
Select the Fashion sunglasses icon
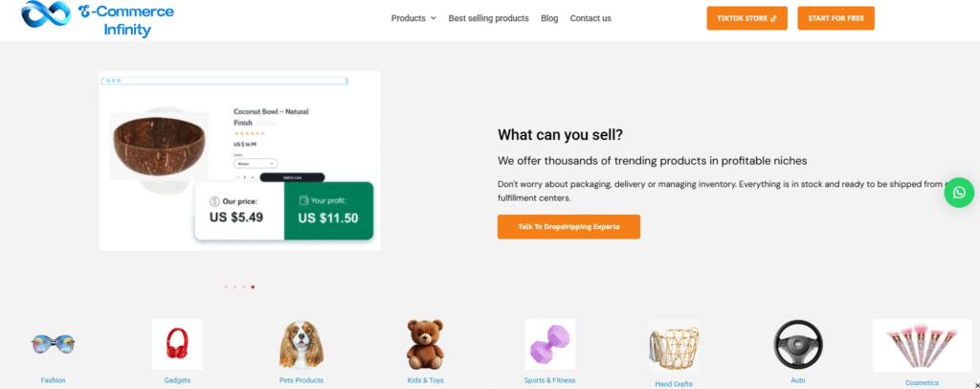click(x=54, y=344)
